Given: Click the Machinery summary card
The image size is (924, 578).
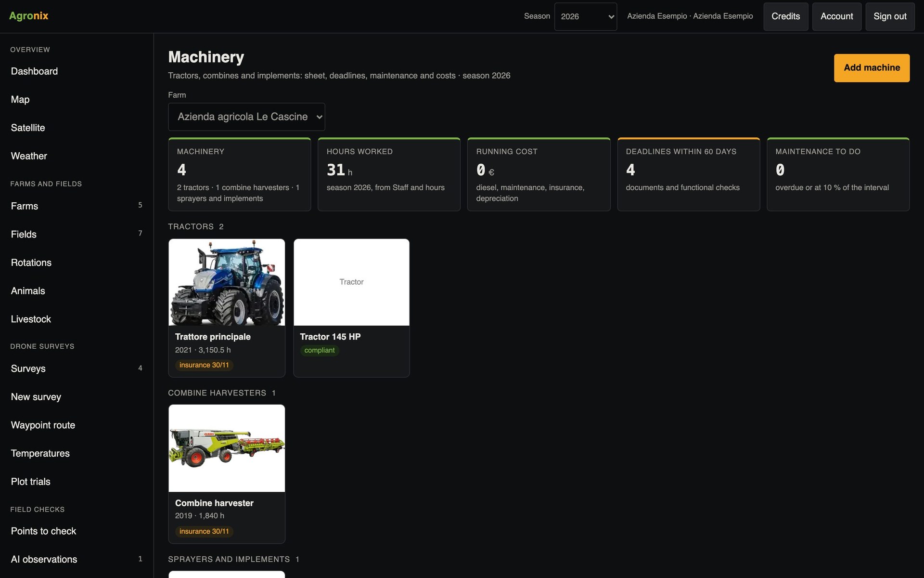Looking at the screenshot, I should pos(239,174).
